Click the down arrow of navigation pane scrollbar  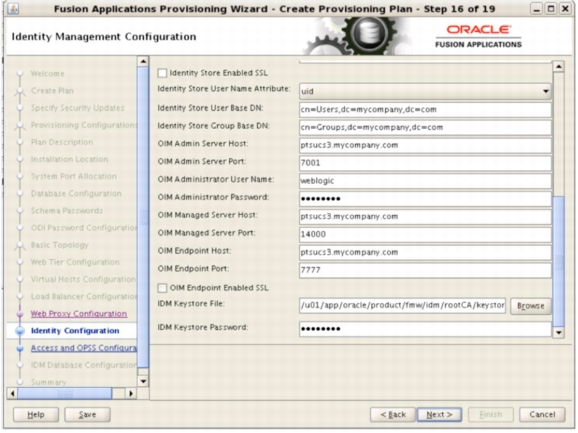[143, 381]
